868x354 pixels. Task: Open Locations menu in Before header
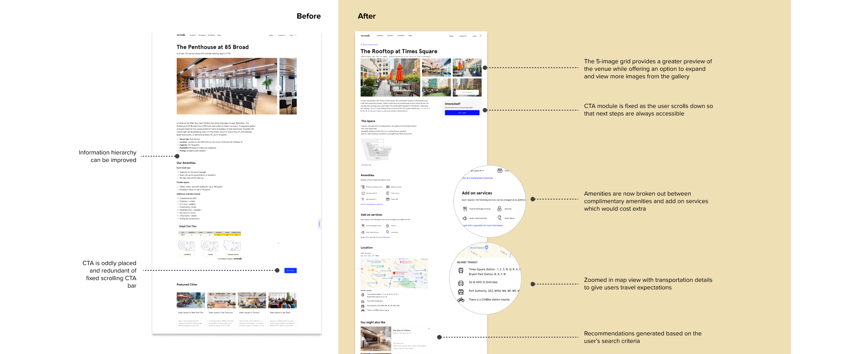click(x=193, y=35)
